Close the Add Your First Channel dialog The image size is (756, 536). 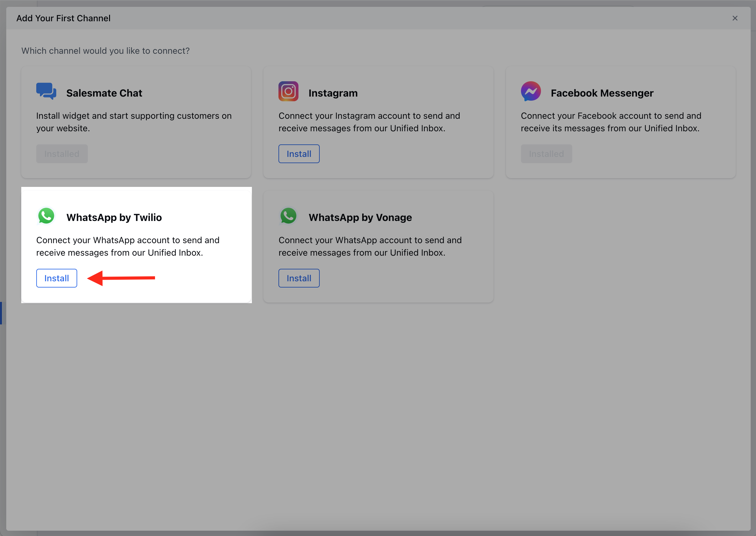click(x=735, y=18)
